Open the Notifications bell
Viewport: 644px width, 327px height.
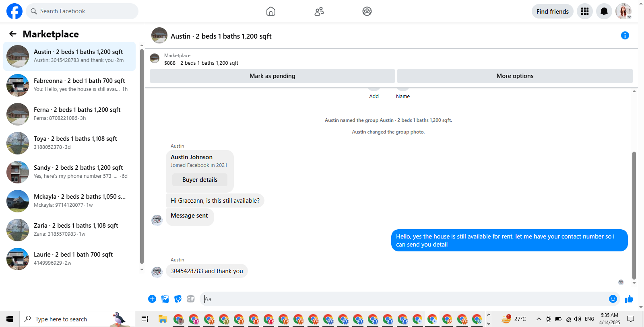pyautogui.click(x=604, y=11)
